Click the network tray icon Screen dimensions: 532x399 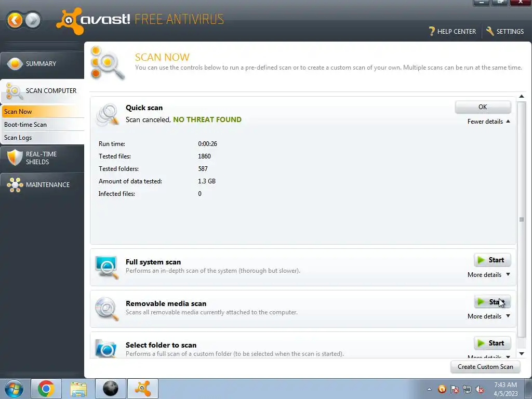point(467,389)
